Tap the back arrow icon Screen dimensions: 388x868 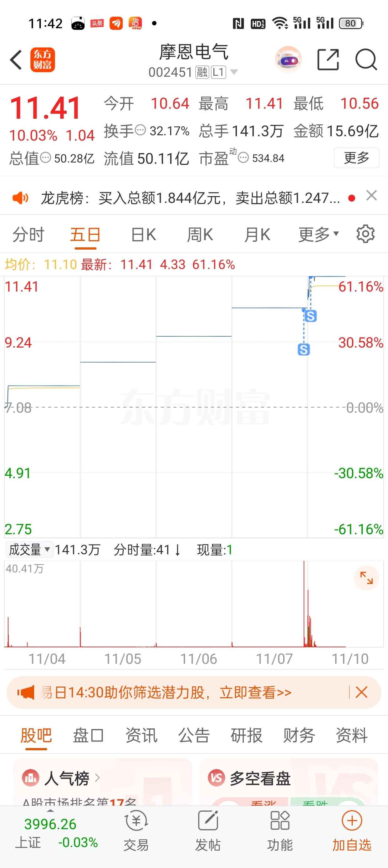point(16,60)
